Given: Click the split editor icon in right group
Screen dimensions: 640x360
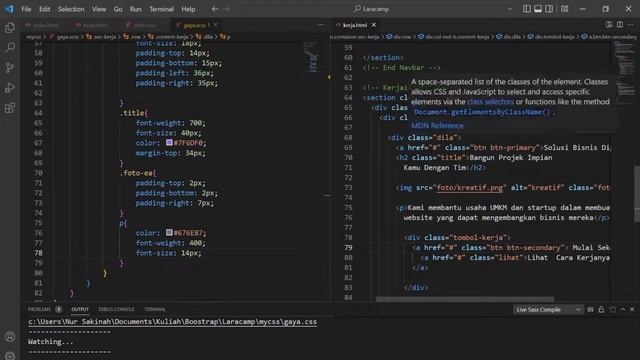Looking at the screenshot, I should (x=620, y=25).
